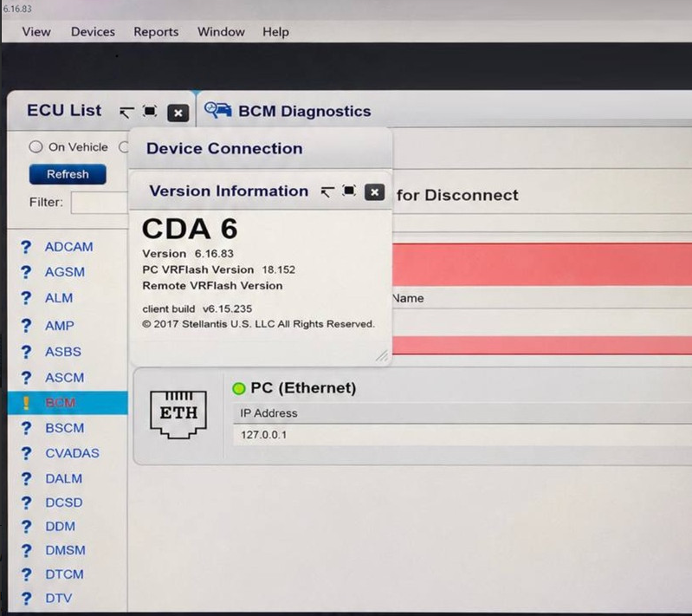Image resolution: width=692 pixels, height=616 pixels.
Task: Click the 'for Disconnect' heading text
Action: 457,195
